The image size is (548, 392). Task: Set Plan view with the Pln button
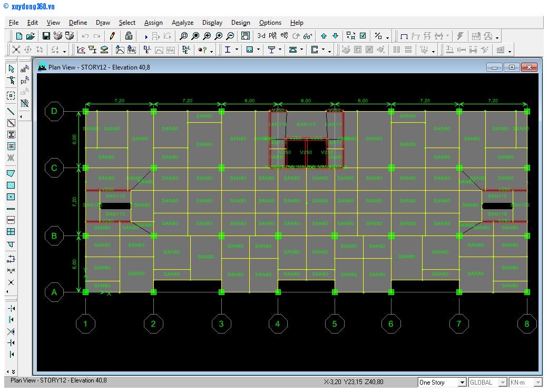point(272,36)
